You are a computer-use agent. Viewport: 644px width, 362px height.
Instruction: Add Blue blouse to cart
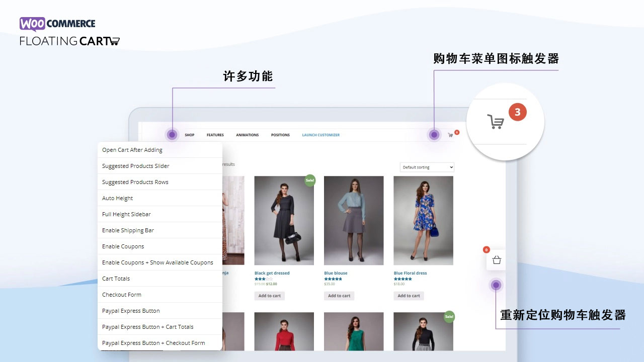(x=339, y=296)
